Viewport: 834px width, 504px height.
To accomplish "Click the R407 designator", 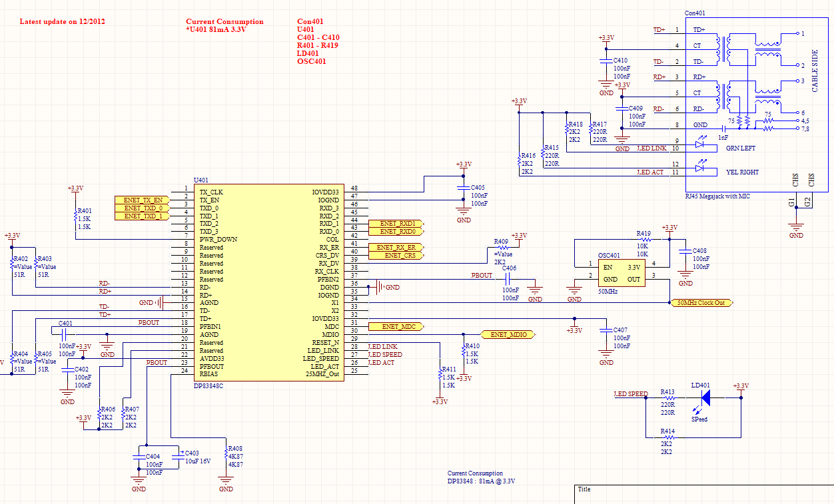I will [x=132, y=409].
